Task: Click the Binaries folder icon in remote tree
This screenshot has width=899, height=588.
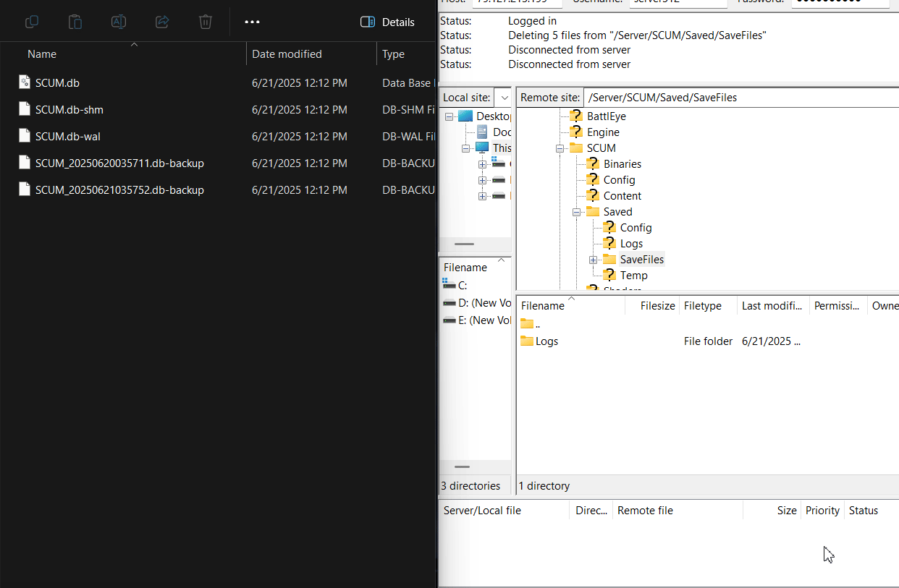Action: click(593, 163)
